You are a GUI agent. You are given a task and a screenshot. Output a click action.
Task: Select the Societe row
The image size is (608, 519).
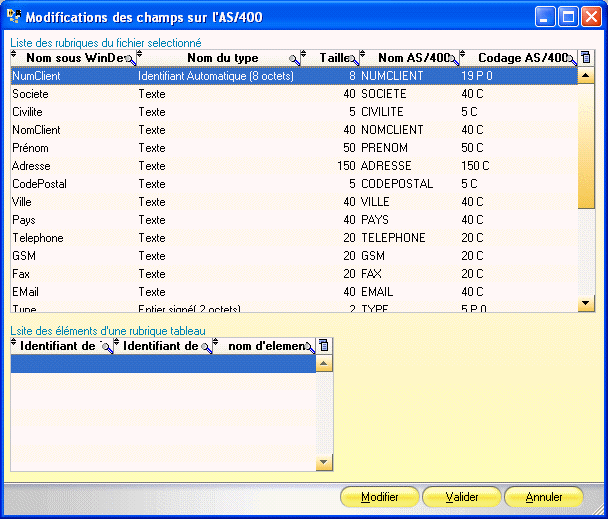(294, 94)
